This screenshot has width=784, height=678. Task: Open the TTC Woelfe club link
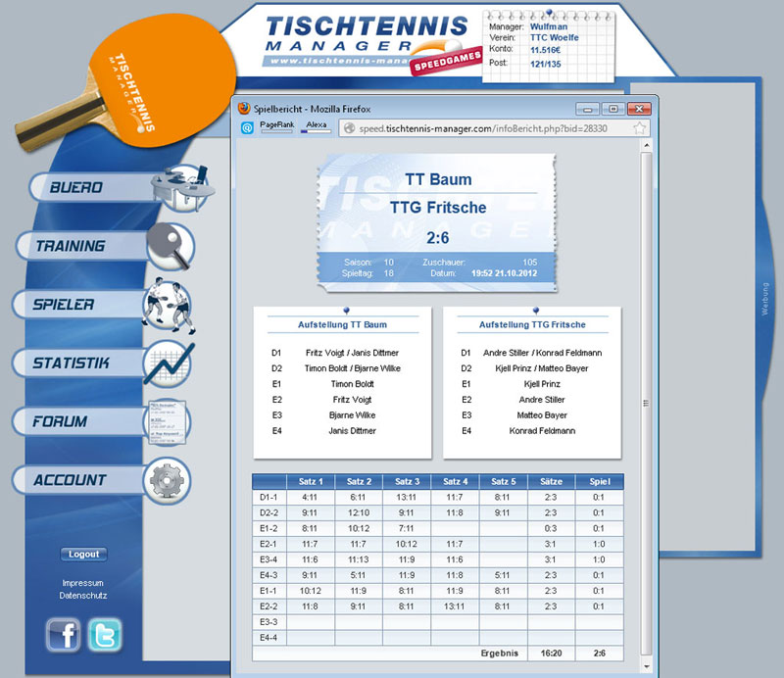[555, 37]
